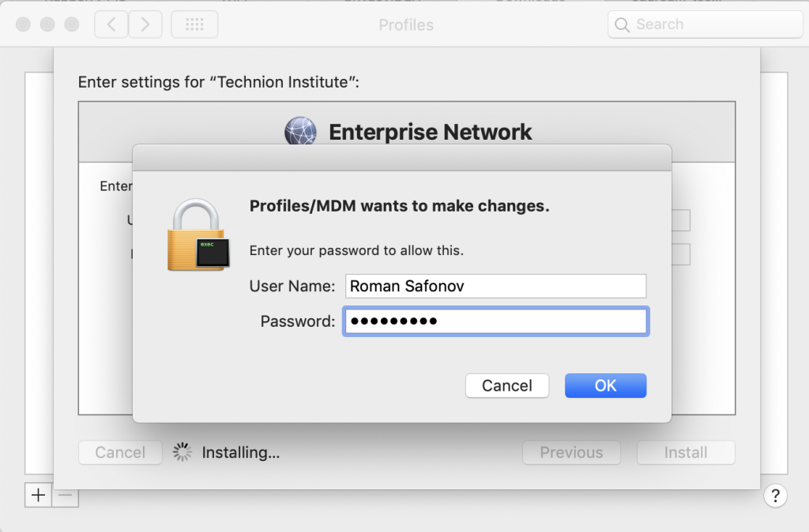Confirm the password with OK

pyautogui.click(x=605, y=386)
